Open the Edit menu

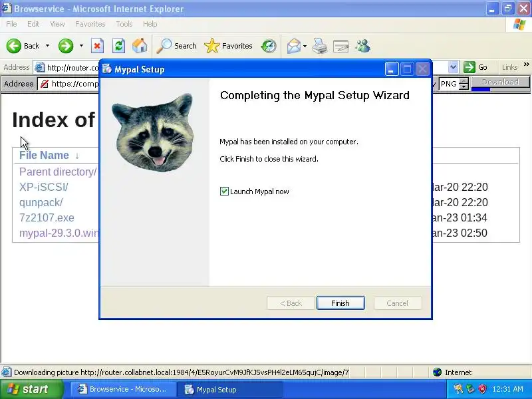[33, 24]
